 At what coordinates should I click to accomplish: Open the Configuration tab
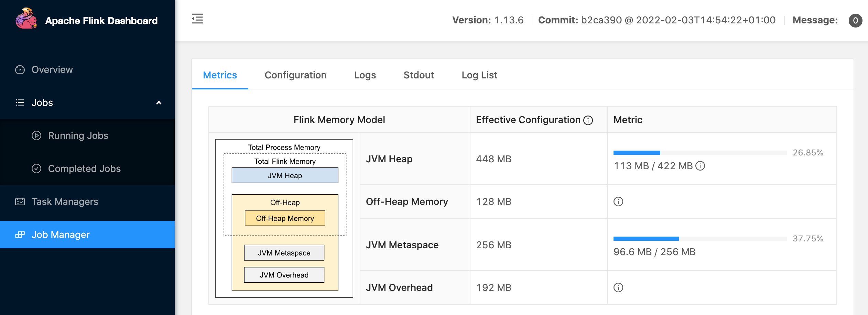295,75
